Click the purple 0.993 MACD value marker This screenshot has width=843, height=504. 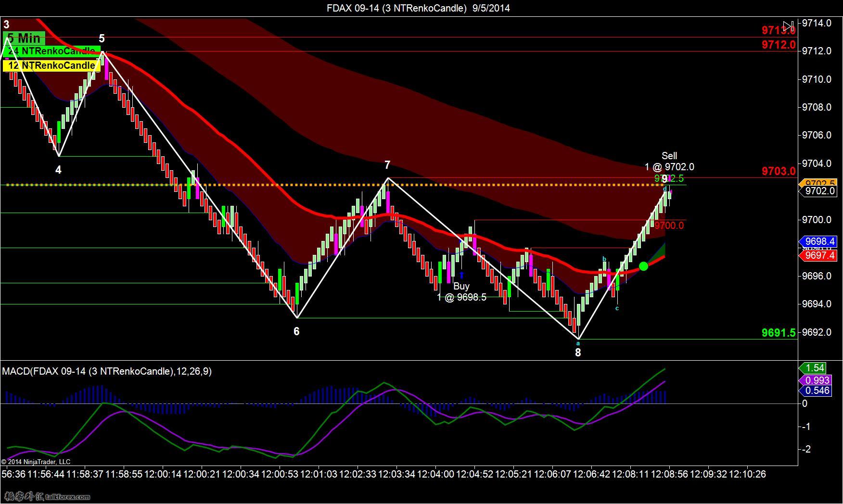pos(815,380)
